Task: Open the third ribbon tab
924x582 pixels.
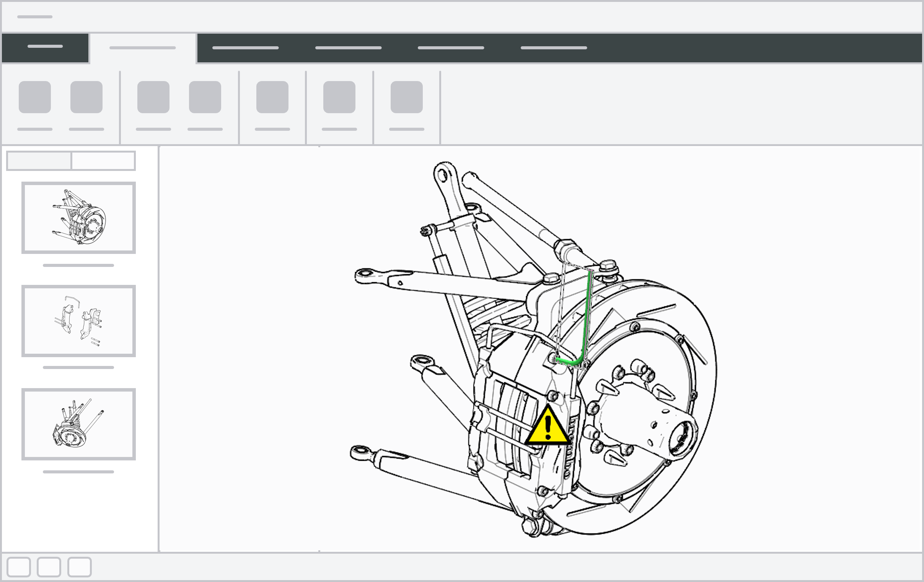Action: click(x=245, y=48)
